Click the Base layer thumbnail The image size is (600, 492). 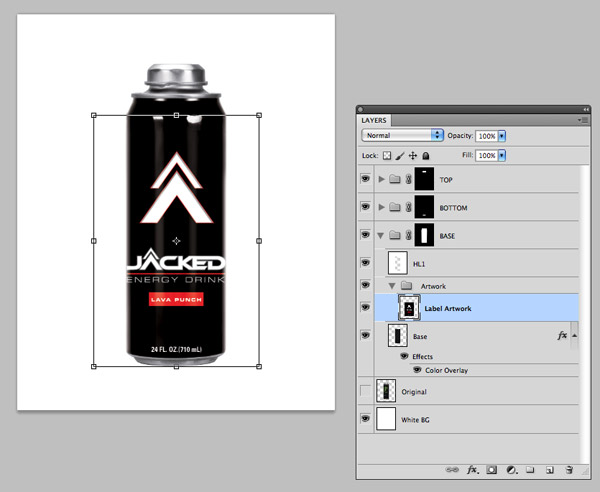[398, 336]
